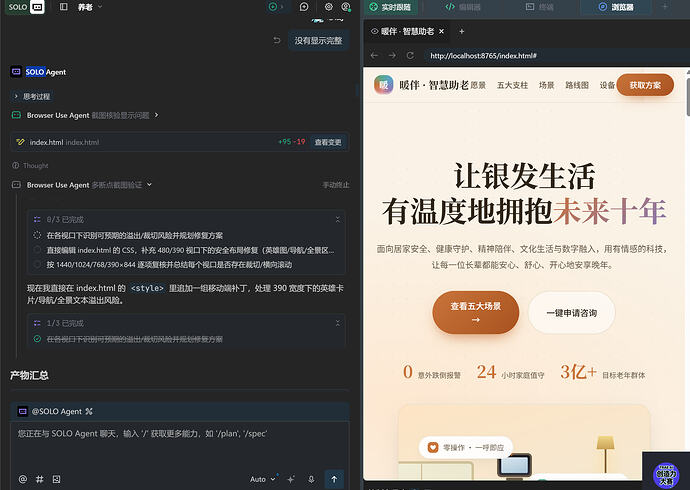Open settings via the gear icon
Image resolution: width=690 pixels, height=490 pixels.
(328, 7)
